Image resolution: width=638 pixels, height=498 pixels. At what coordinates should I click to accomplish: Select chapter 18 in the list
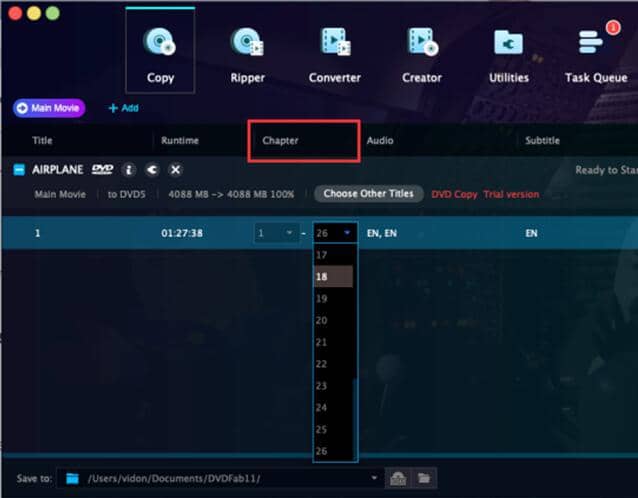click(x=333, y=277)
